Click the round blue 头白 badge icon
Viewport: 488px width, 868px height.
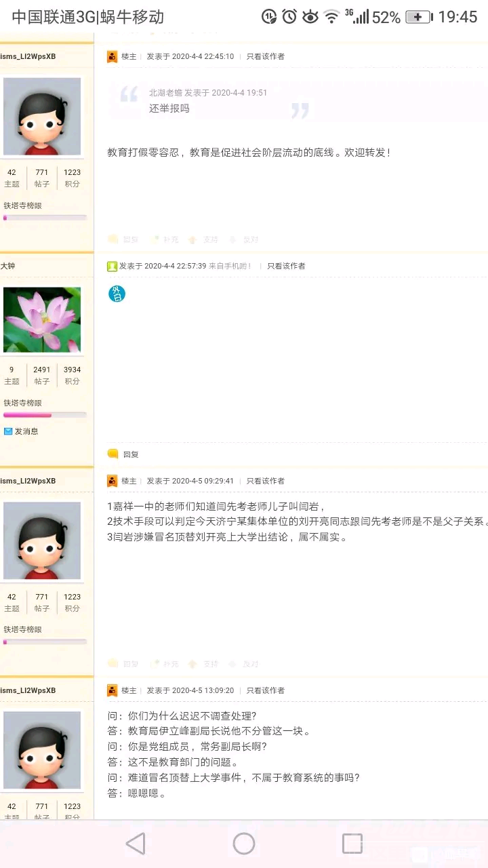tap(117, 294)
